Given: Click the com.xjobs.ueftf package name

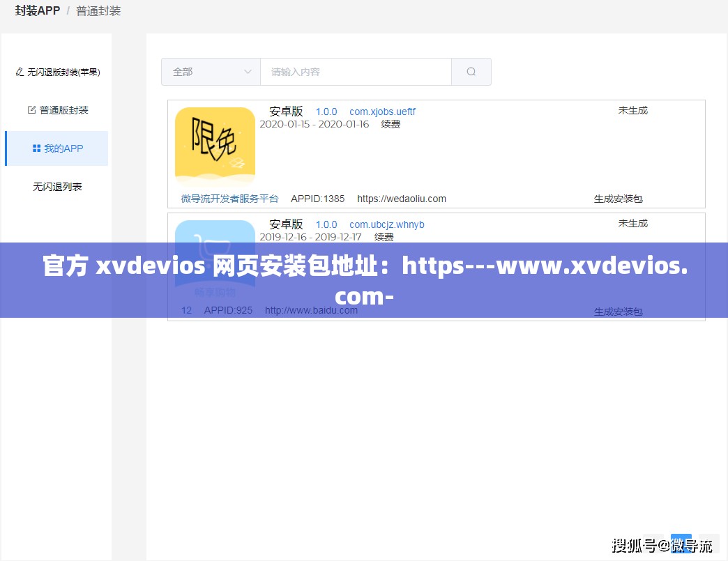Looking at the screenshot, I should pyautogui.click(x=382, y=112).
